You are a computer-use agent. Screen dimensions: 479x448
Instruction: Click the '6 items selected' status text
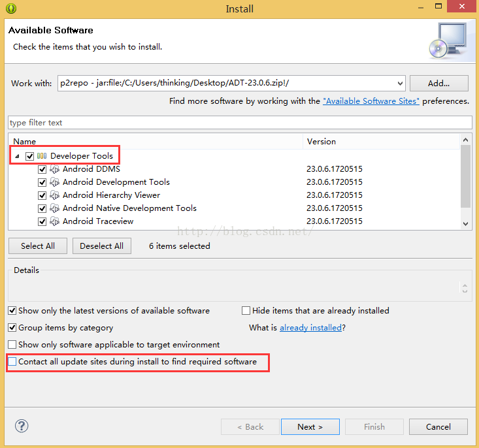(179, 246)
